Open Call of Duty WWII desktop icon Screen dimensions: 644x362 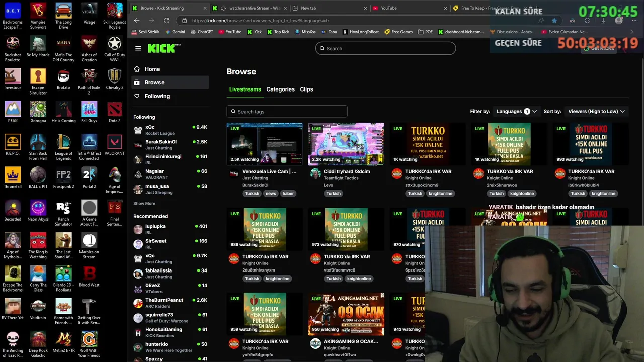tap(115, 49)
